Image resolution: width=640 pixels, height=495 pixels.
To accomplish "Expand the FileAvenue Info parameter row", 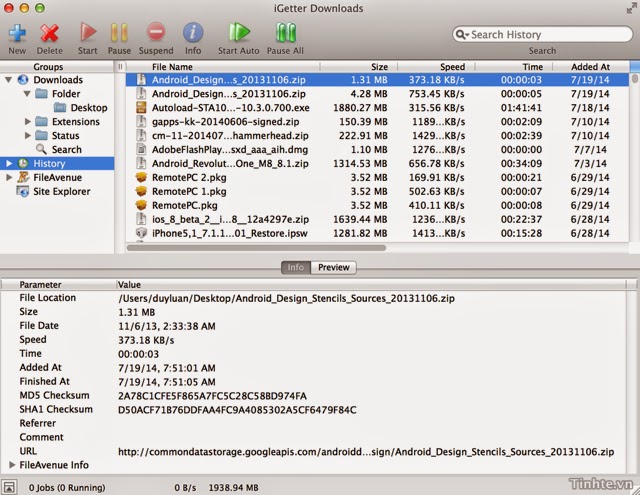I will 12,465.
